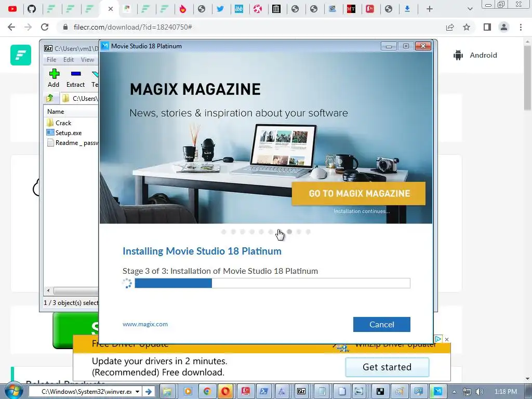Show hidden system tray icons
The height and width of the screenshot is (399, 532).
tap(454, 392)
